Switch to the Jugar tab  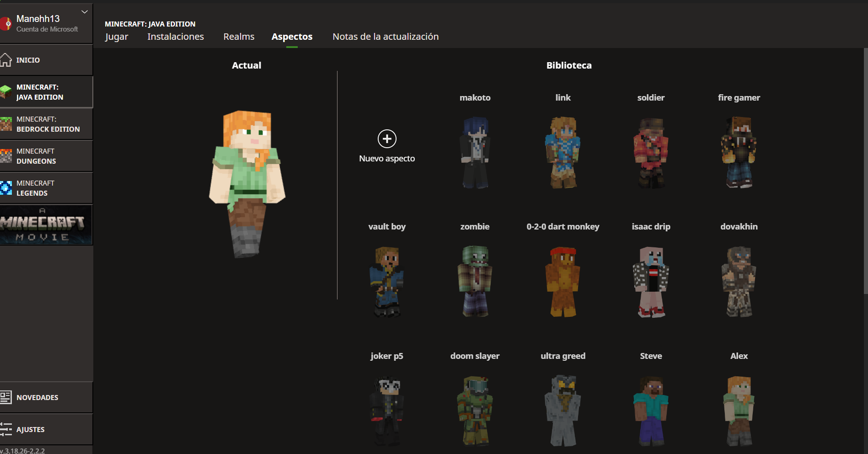click(117, 37)
